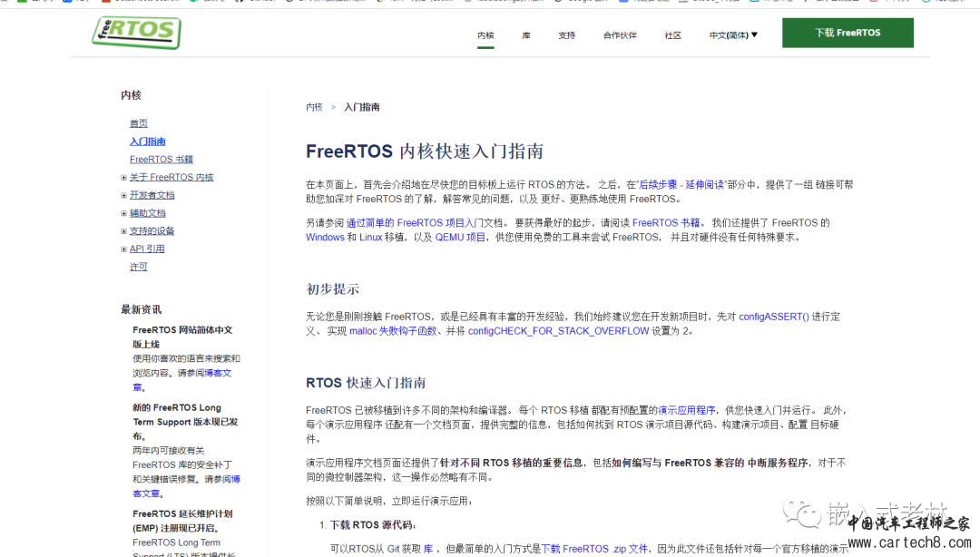
Task: Open 首页 in the sidebar
Action: pos(139,123)
